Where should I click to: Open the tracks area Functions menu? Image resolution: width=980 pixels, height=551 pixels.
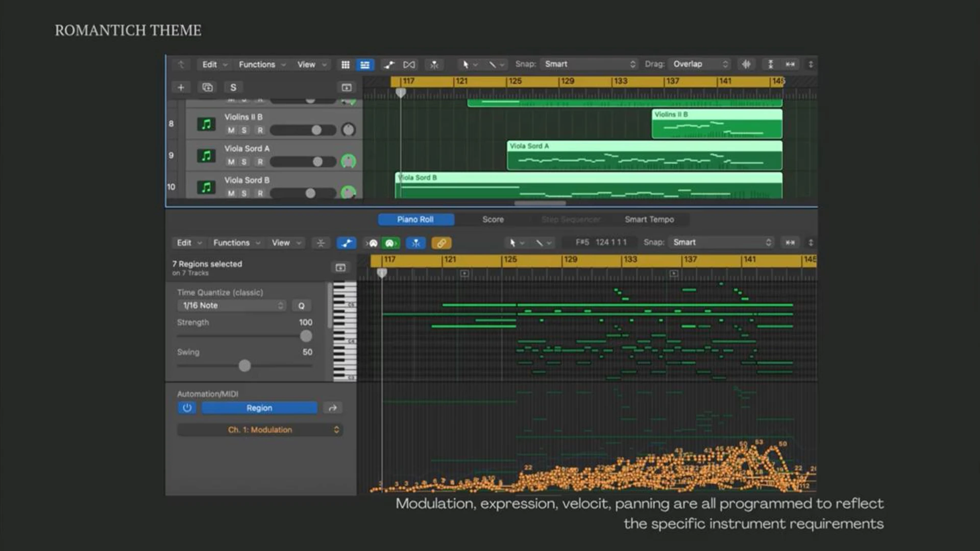(262, 65)
